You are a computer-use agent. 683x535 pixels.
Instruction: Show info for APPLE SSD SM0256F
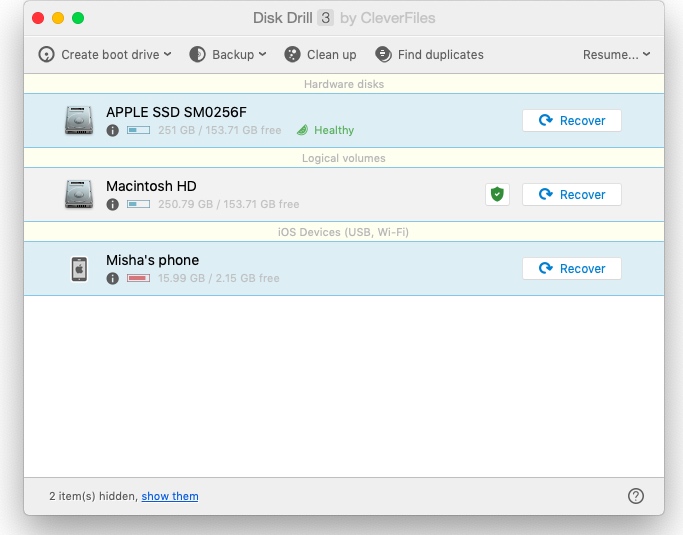pyautogui.click(x=112, y=130)
